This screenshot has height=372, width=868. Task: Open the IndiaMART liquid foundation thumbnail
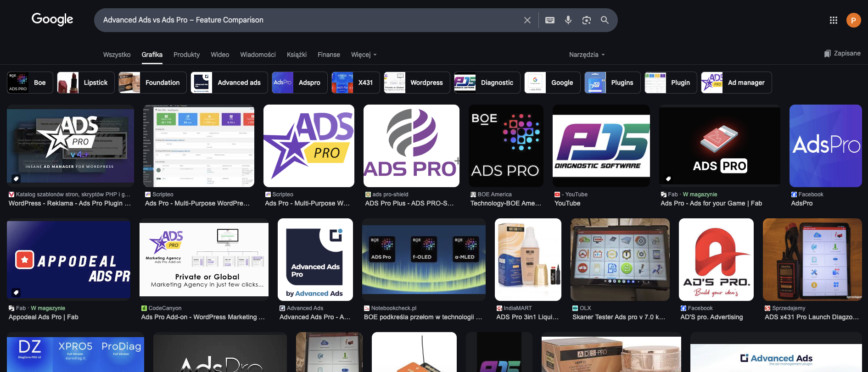(528, 260)
